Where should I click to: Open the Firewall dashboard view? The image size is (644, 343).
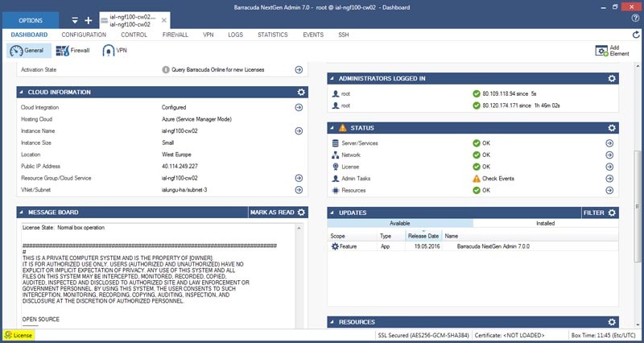click(72, 51)
